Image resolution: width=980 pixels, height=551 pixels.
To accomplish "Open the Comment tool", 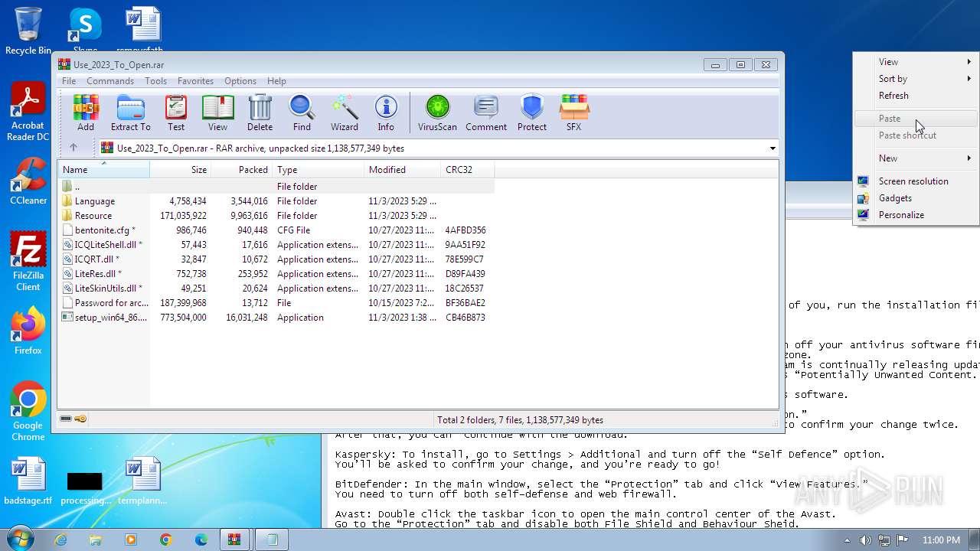I will click(486, 112).
